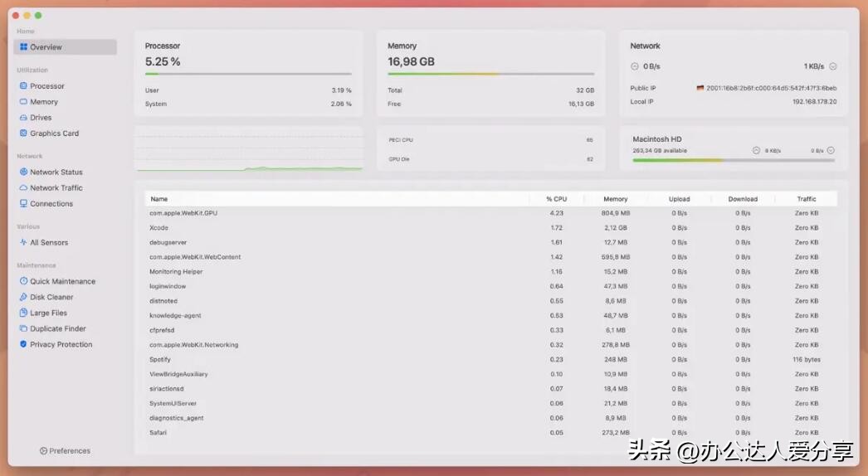Click the All Sensors pulse icon
868x476 pixels.
click(x=23, y=242)
